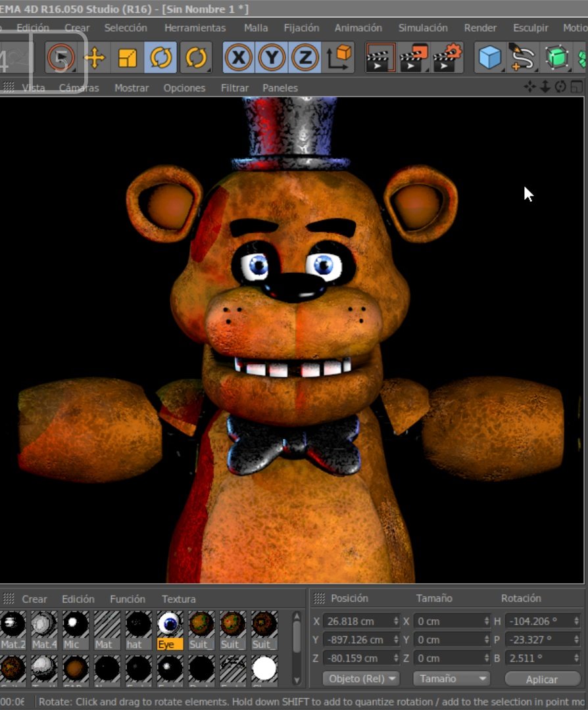Image resolution: width=588 pixels, height=710 pixels.
Task: Select the plain white sphere material
Action: [x=264, y=669]
